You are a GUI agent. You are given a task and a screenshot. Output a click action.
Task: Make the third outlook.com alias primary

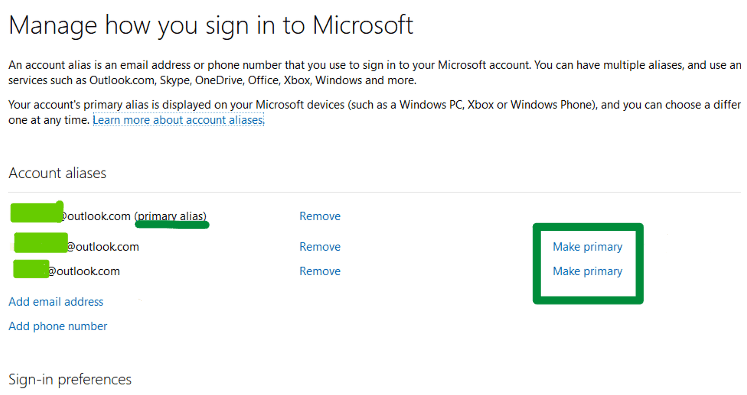[587, 271]
